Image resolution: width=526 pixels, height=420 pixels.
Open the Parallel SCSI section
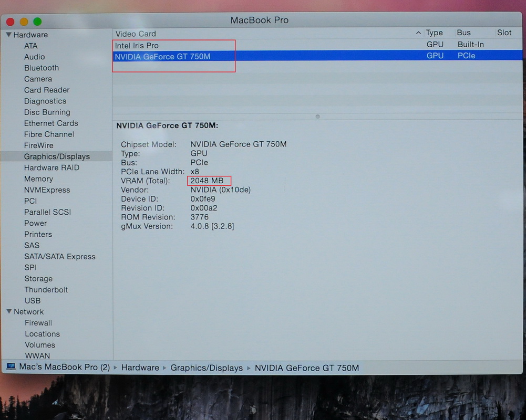[x=48, y=212]
